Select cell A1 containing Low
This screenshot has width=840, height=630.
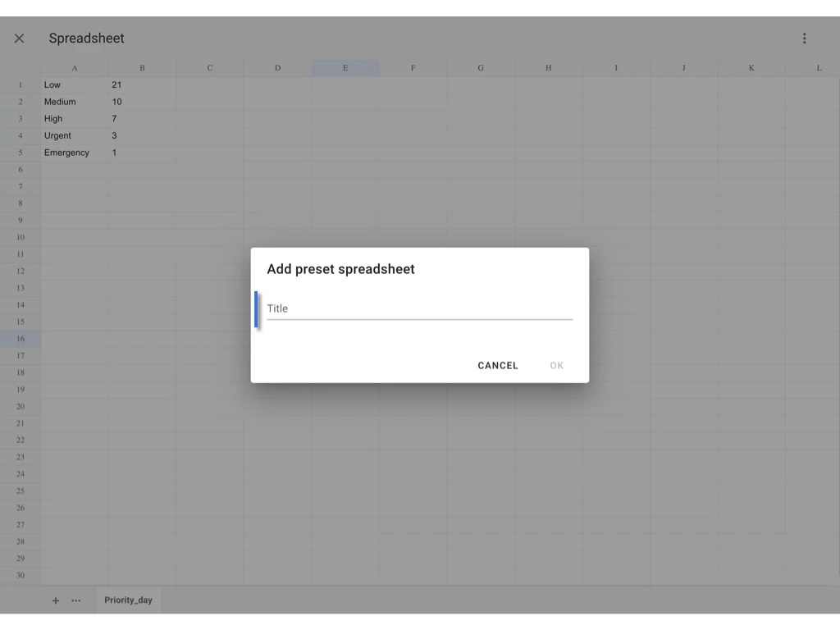[74, 84]
